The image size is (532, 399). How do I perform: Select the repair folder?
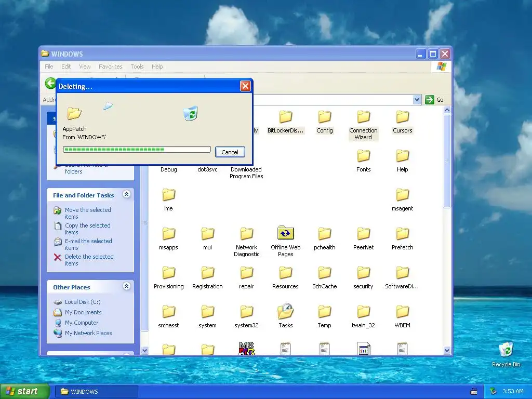(x=247, y=278)
